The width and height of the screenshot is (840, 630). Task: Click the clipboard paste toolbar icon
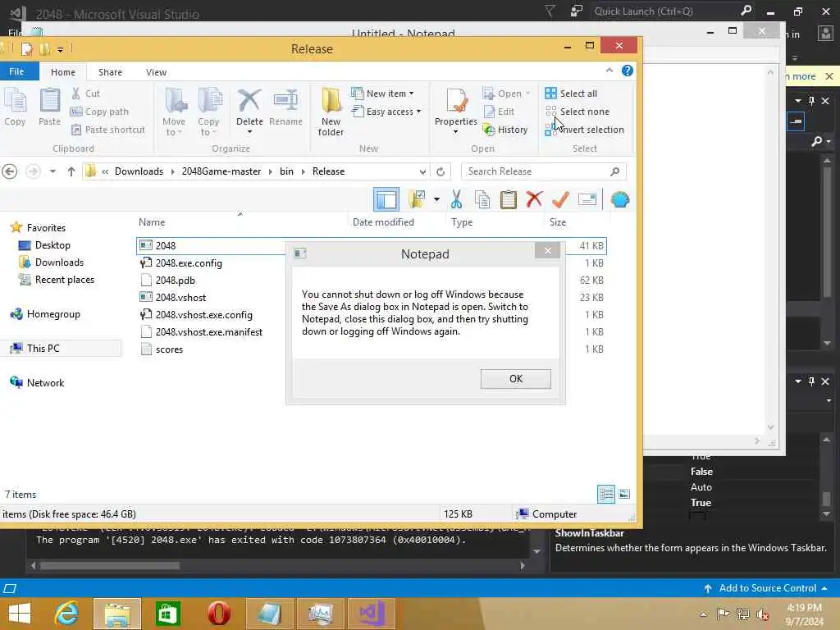509,200
